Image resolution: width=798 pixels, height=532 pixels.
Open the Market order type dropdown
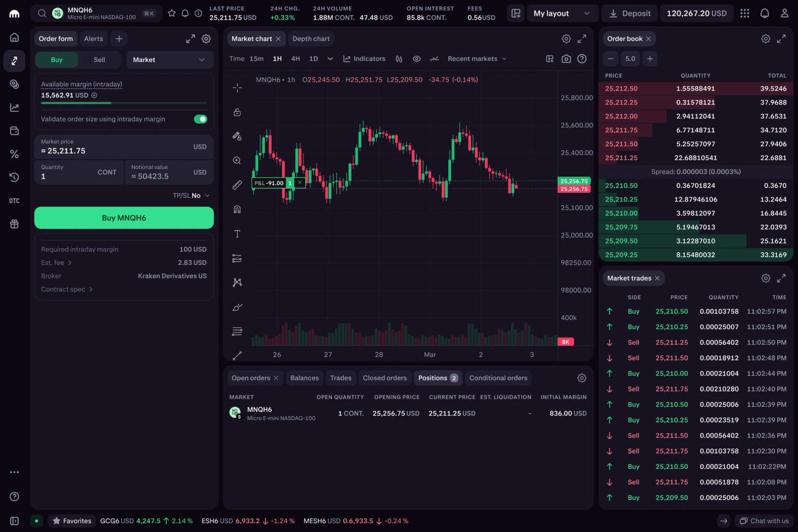(170, 60)
